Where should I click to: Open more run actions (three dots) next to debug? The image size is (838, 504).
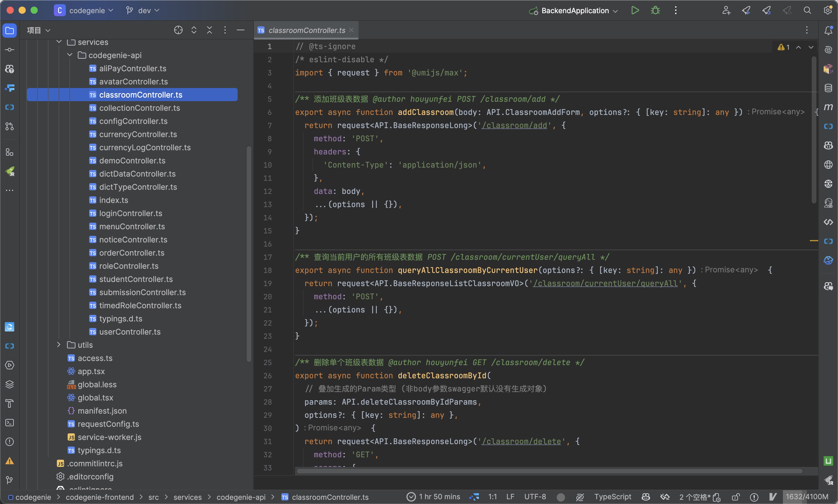[676, 10]
